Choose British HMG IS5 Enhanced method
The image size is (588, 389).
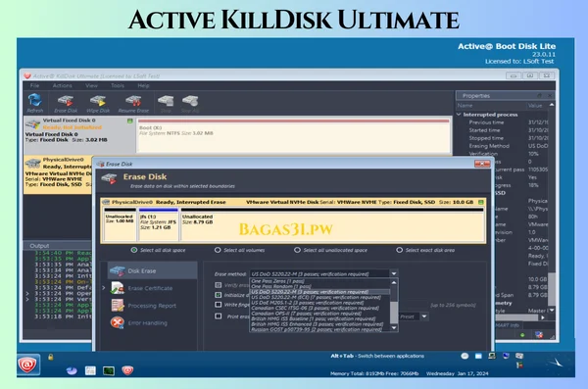[319, 324]
